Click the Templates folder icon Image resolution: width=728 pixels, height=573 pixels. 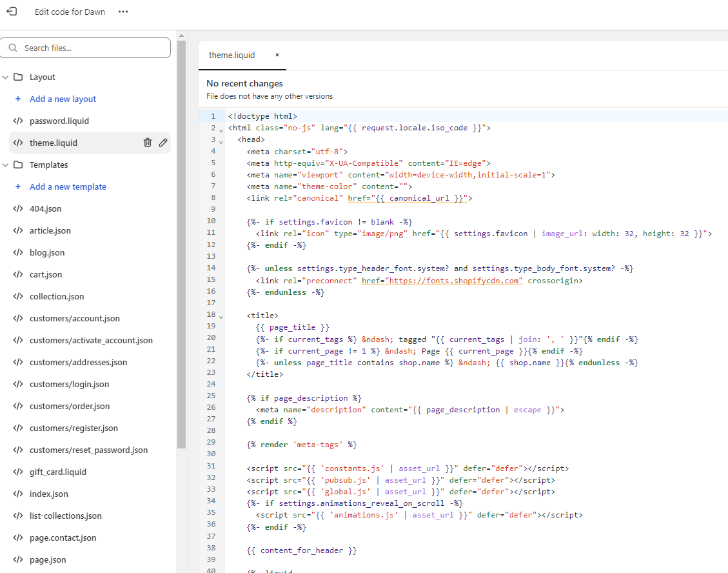(x=18, y=165)
